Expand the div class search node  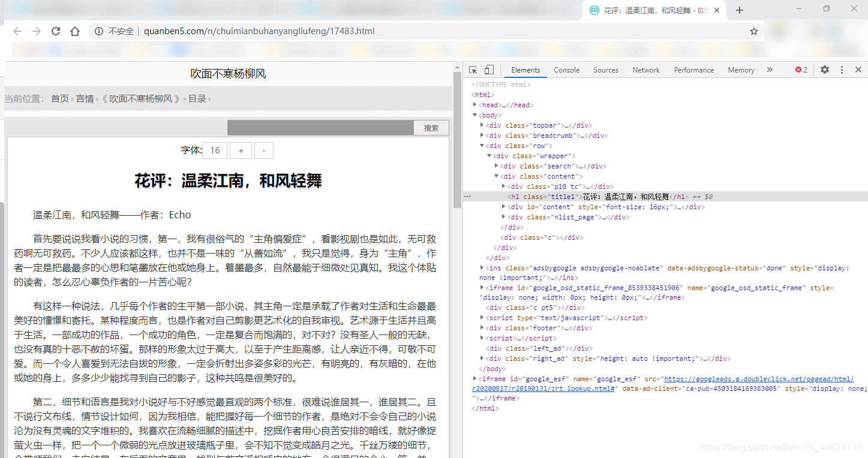[497, 166]
